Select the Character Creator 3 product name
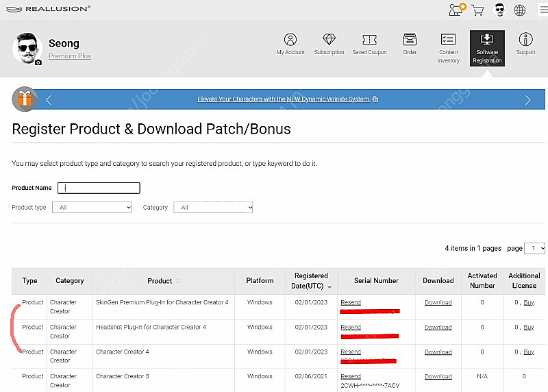Viewport: 548px width, 392px height. 123,376
